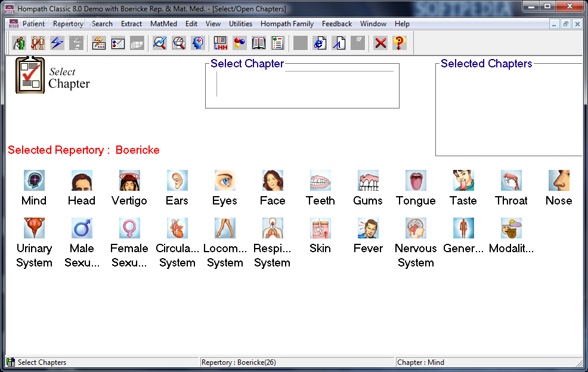Click 'Repertory : Boericke(26)' in status bar
The image size is (588, 372).
(239, 362)
